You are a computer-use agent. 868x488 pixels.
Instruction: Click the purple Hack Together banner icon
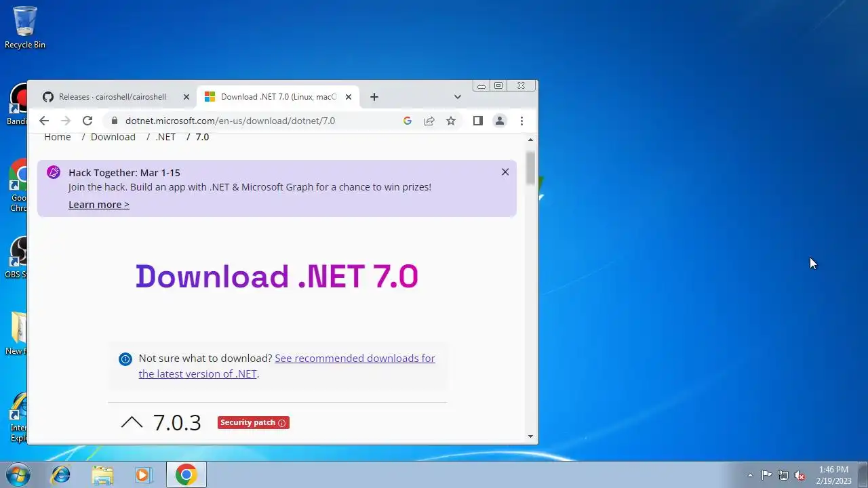tap(54, 172)
